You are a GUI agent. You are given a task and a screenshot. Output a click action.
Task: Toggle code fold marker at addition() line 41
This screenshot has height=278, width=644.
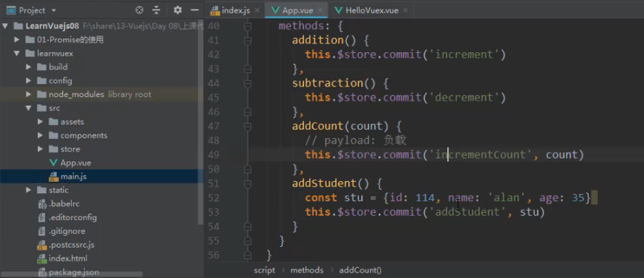click(247, 40)
